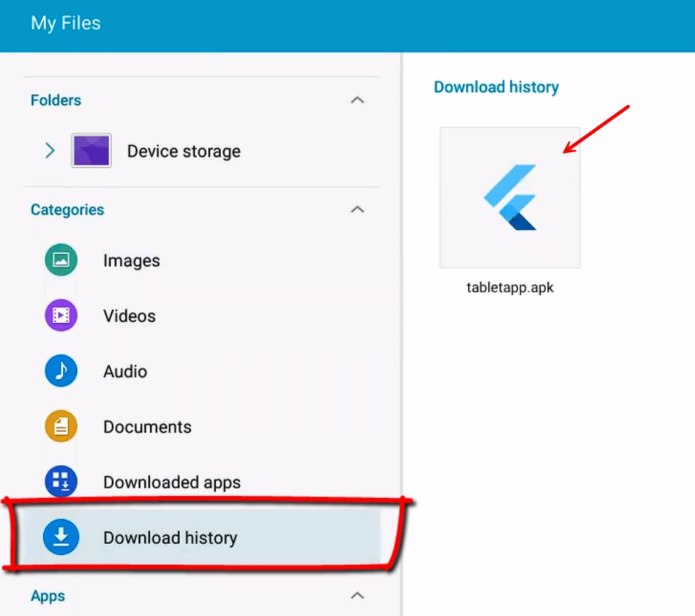Open the Images category icon
This screenshot has height=616, width=695.
(x=61, y=260)
